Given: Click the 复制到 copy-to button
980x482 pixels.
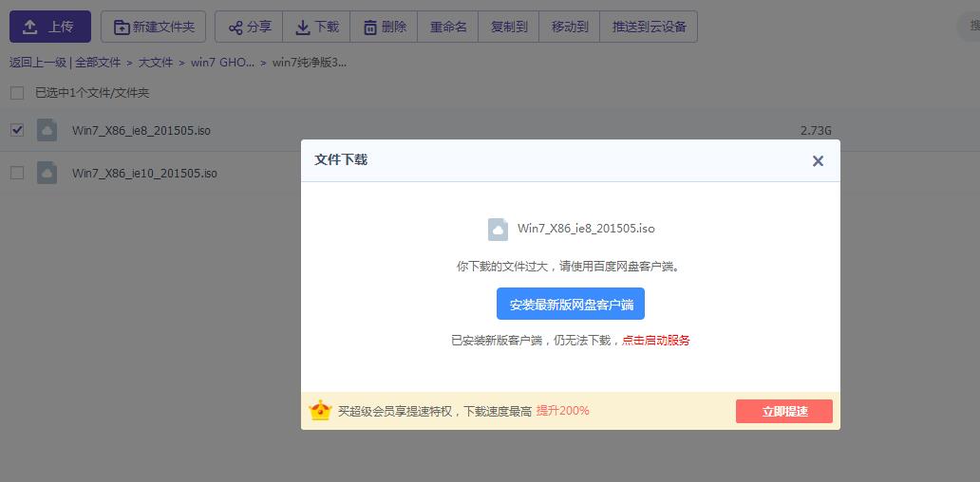Looking at the screenshot, I should pyautogui.click(x=509, y=27).
